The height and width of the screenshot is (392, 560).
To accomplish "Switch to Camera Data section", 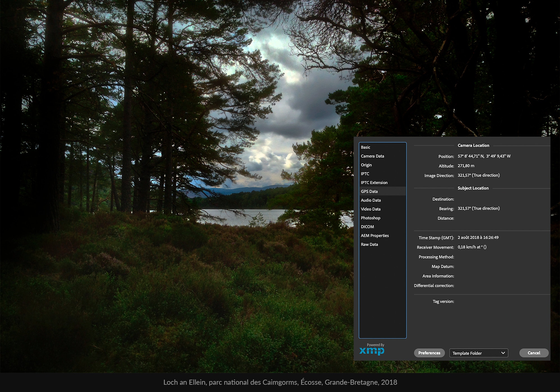I will pos(372,156).
